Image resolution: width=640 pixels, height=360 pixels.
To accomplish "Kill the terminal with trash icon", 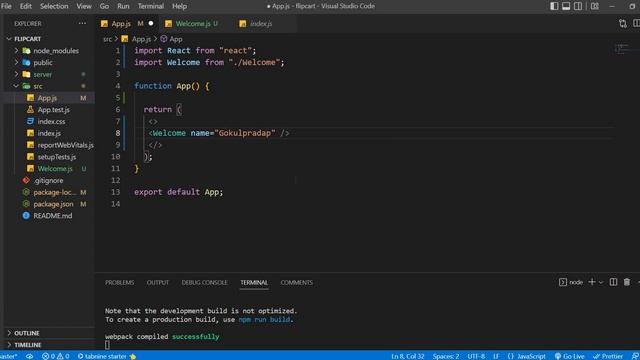I will pyautogui.click(x=627, y=282).
